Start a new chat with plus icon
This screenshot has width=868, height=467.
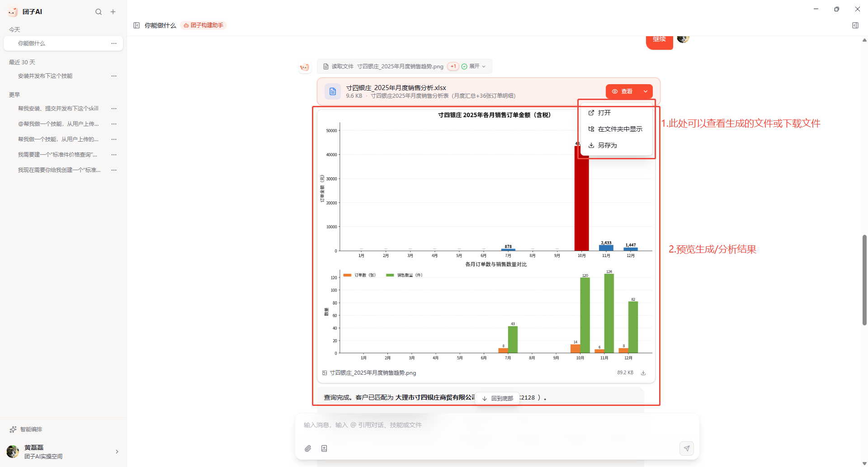[113, 12]
